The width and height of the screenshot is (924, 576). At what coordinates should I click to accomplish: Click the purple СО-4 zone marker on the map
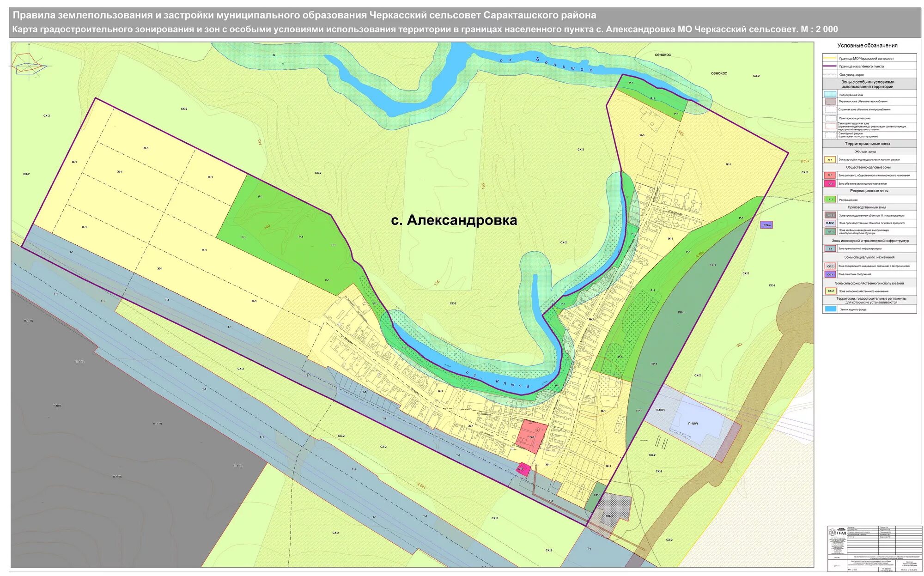(x=766, y=225)
